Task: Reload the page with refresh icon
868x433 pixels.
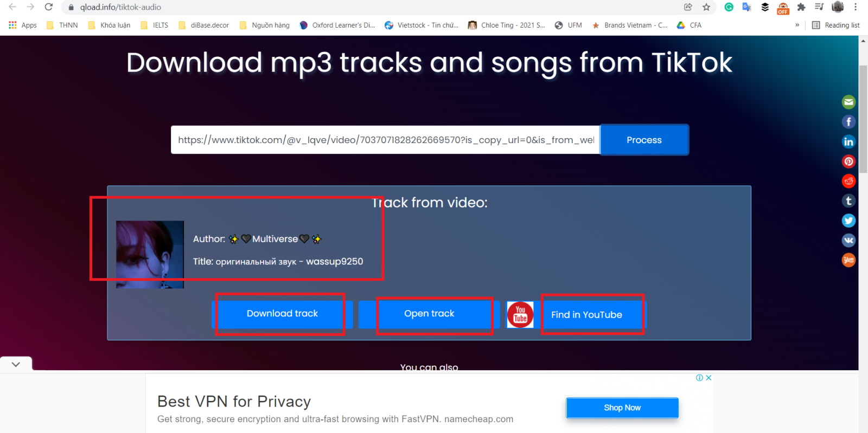Action: [x=49, y=7]
